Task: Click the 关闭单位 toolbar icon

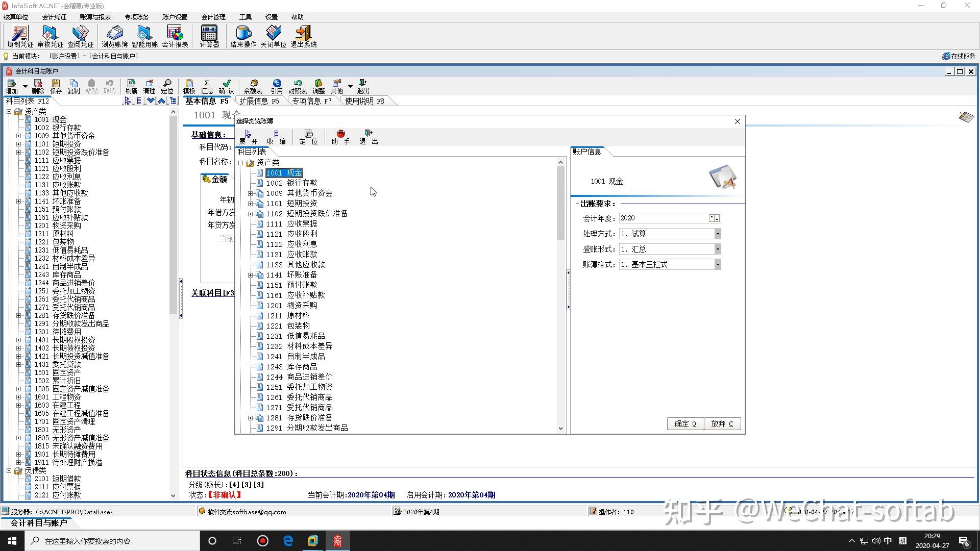Action: (x=273, y=37)
